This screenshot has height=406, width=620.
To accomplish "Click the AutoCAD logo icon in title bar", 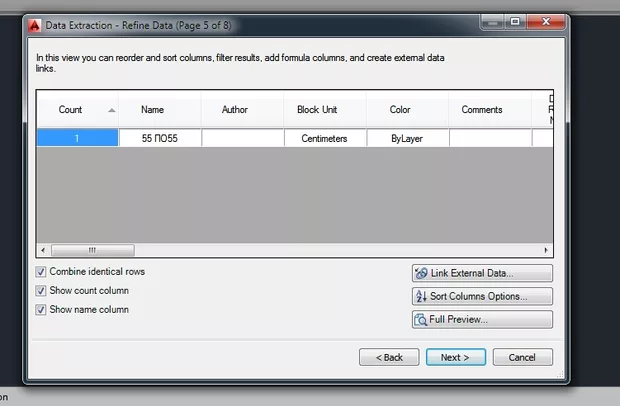I will [34, 23].
